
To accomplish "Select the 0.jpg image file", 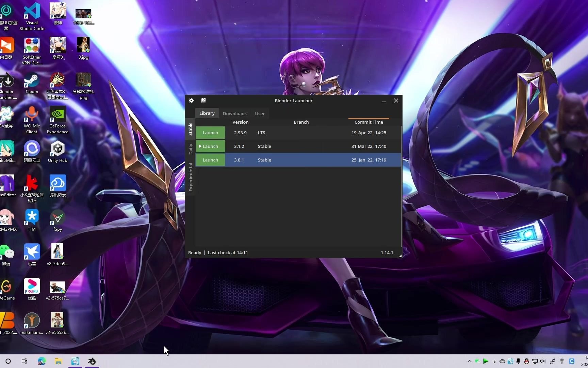I will (x=83, y=48).
